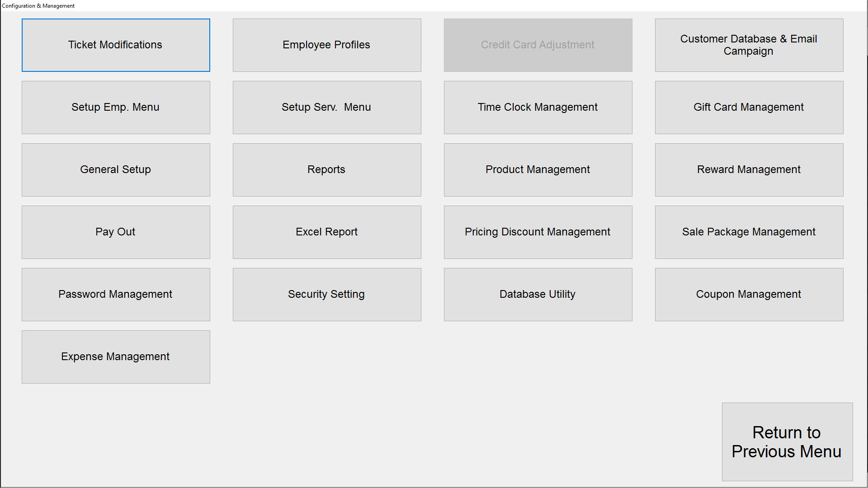868x488 pixels.
Task: Click Security Setting button
Action: (x=327, y=295)
